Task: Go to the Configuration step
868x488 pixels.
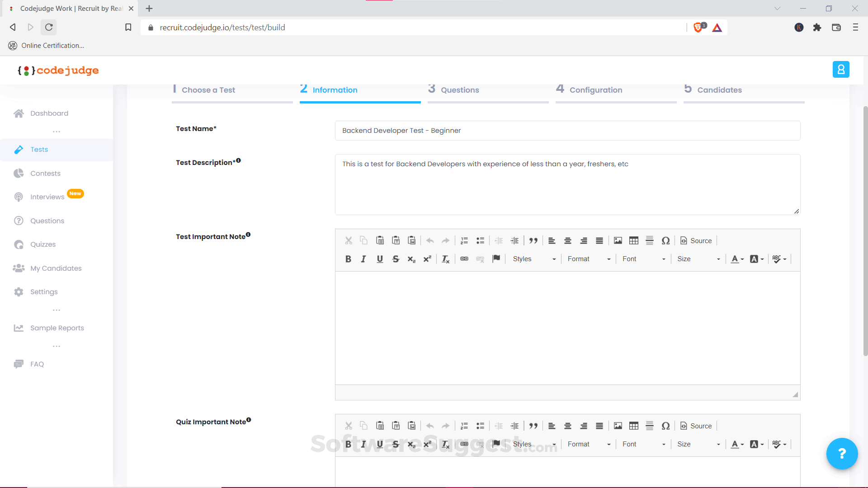Action: [x=596, y=89]
